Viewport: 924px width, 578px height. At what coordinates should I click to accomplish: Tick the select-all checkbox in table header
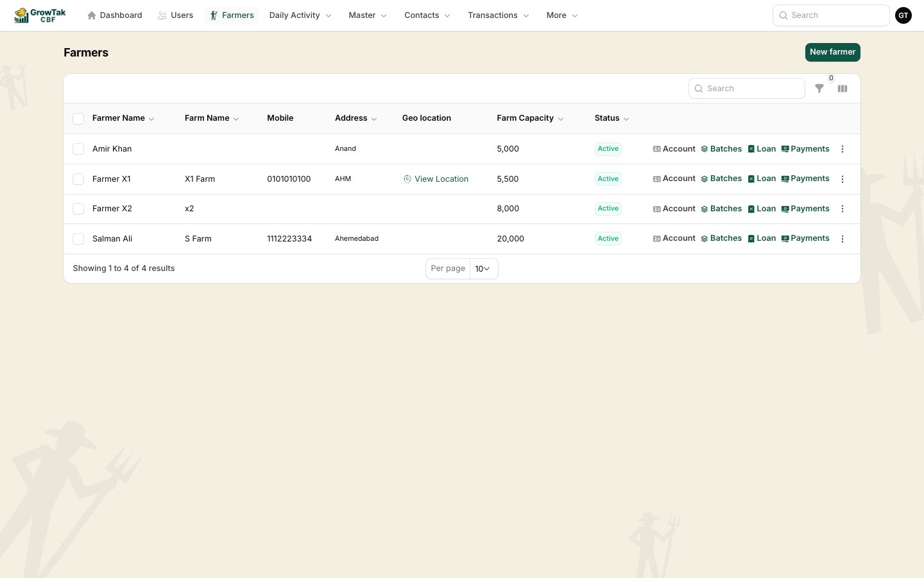click(x=78, y=119)
